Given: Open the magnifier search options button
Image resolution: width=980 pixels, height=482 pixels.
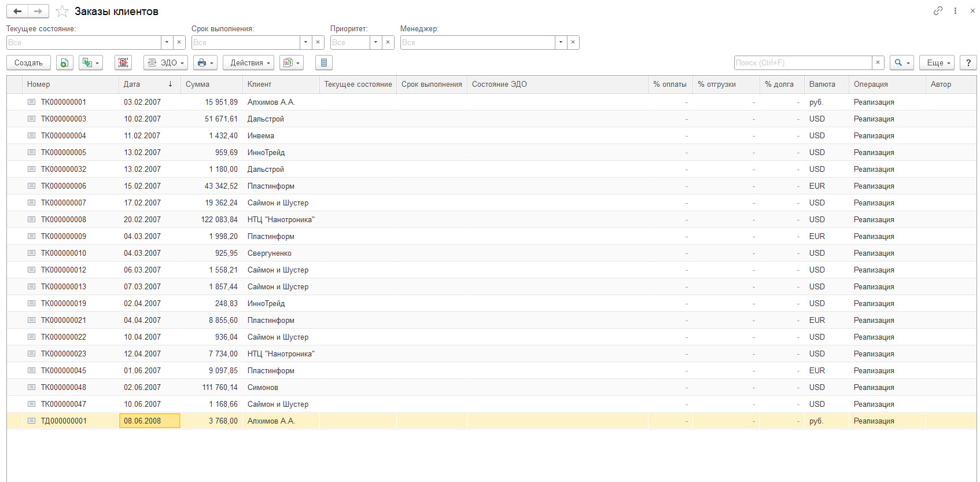Looking at the screenshot, I should point(902,62).
